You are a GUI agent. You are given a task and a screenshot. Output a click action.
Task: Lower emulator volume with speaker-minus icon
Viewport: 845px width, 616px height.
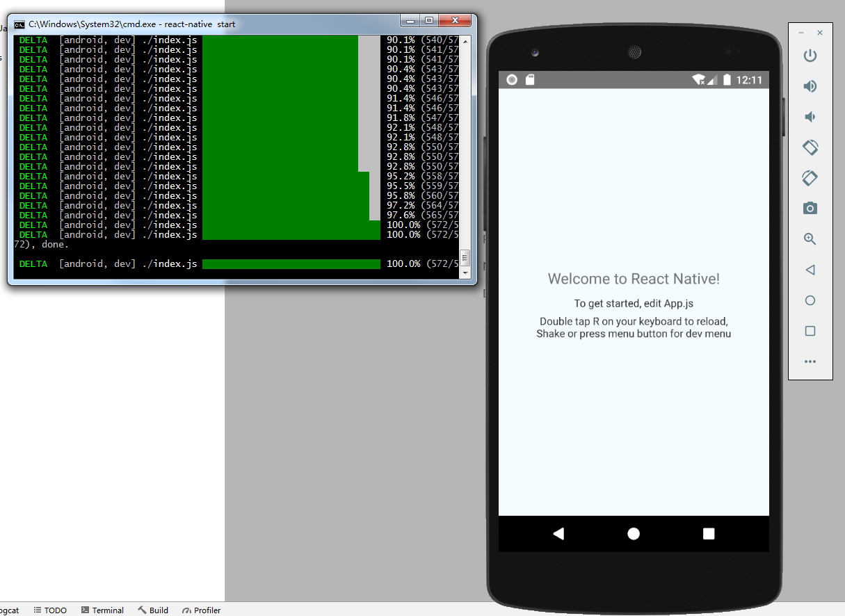click(810, 117)
